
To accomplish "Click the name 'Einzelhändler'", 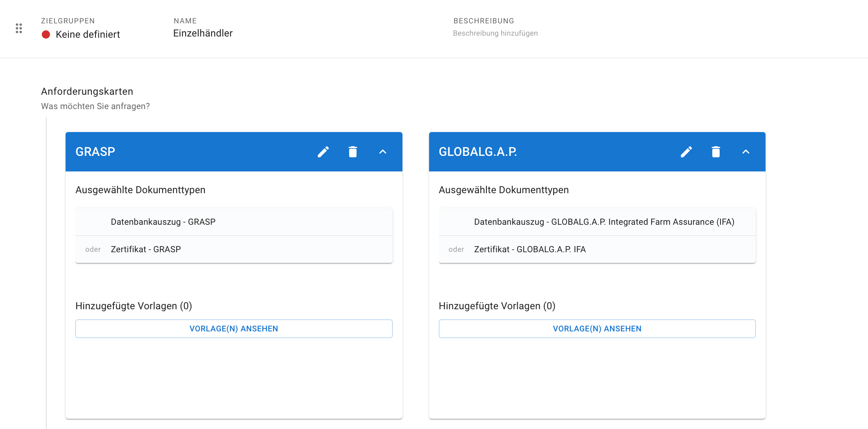I will tap(203, 33).
